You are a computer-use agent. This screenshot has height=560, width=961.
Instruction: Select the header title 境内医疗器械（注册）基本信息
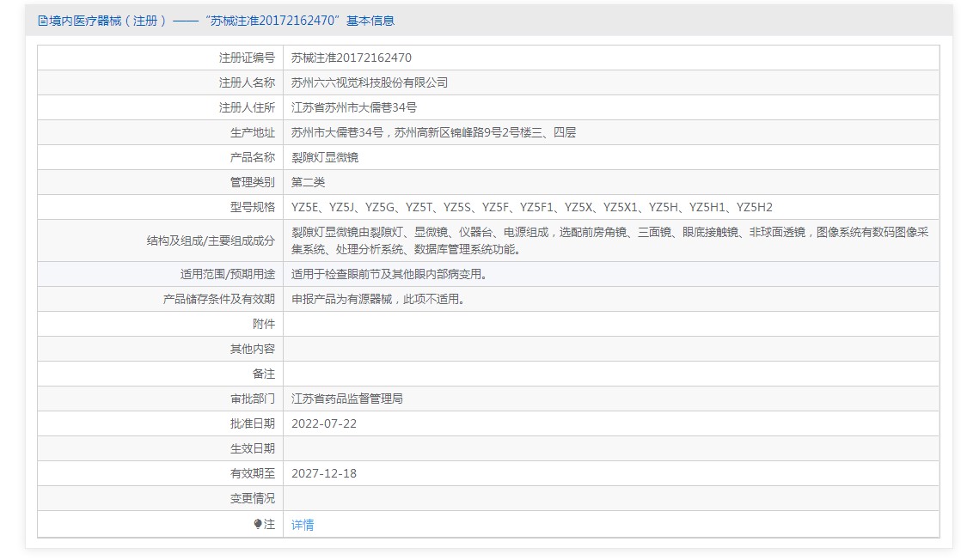(221, 21)
